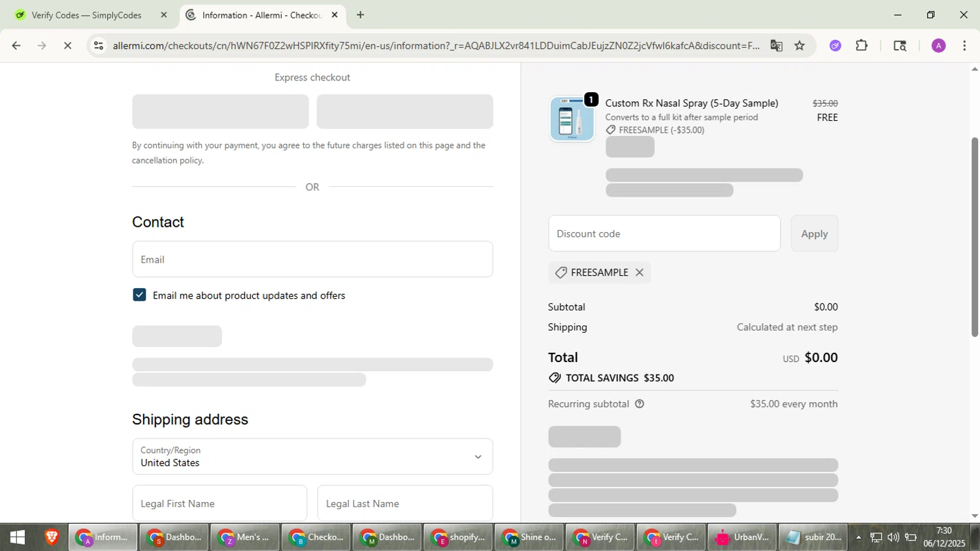Open the purple extension icon in toolbar
Viewport: 980px width, 551px height.
(x=835, y=46)
